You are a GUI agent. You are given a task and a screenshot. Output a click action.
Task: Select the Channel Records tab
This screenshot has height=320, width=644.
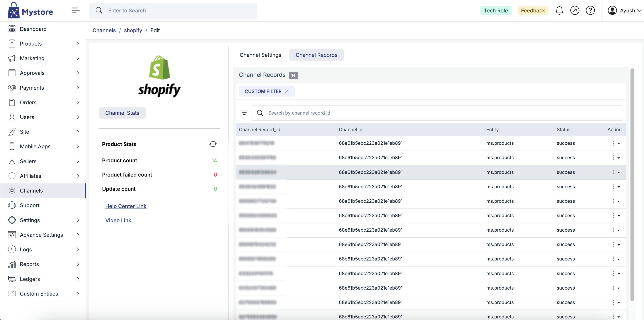coord(316,55)
